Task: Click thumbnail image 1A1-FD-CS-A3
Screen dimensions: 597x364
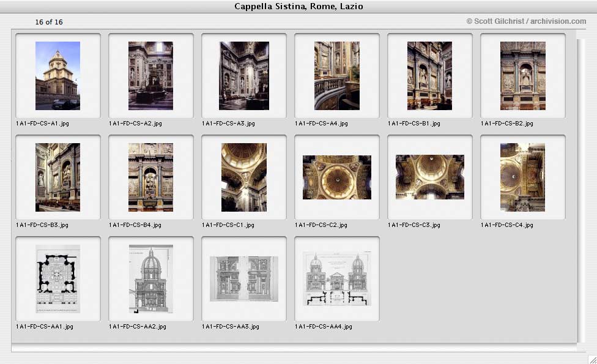Action: [244, 76]
